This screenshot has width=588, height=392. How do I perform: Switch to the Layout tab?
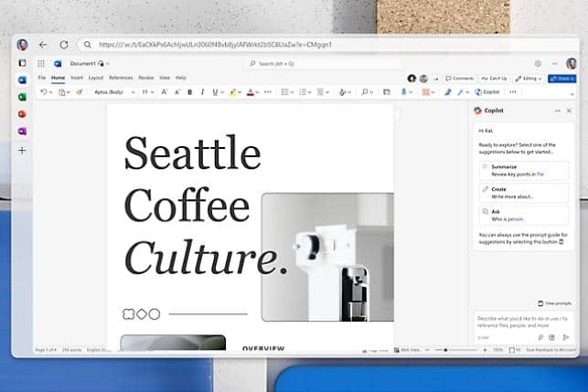coord(96,78)
